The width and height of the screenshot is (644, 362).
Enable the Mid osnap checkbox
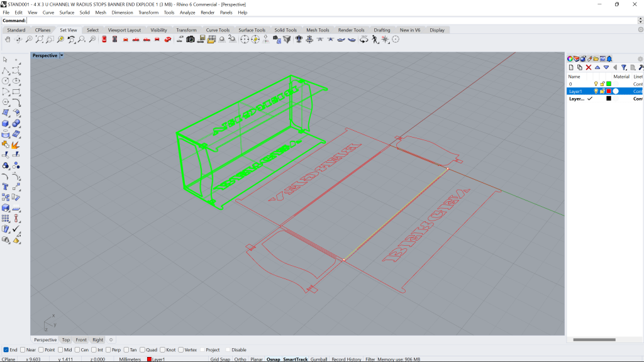point(60,349)
